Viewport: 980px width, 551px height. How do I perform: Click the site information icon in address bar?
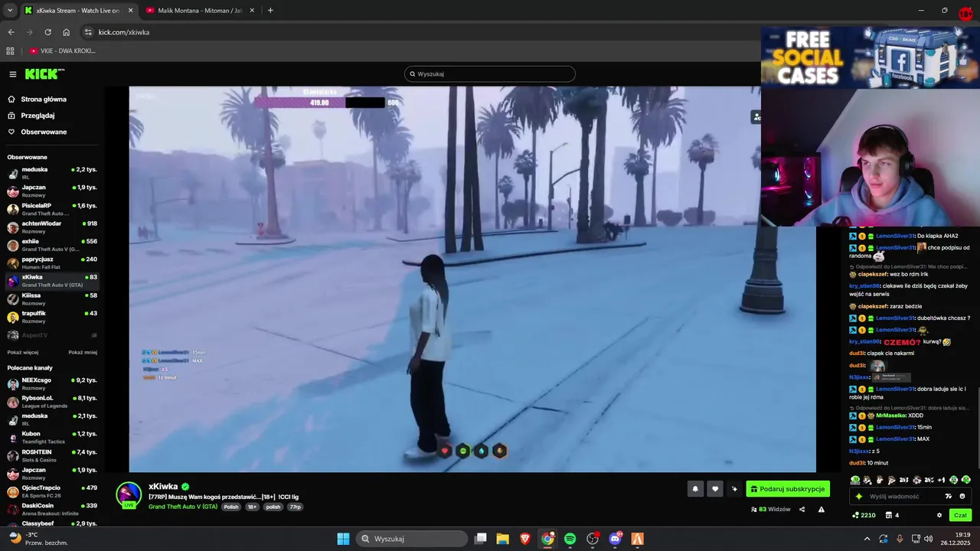click(x=88, y=32)
